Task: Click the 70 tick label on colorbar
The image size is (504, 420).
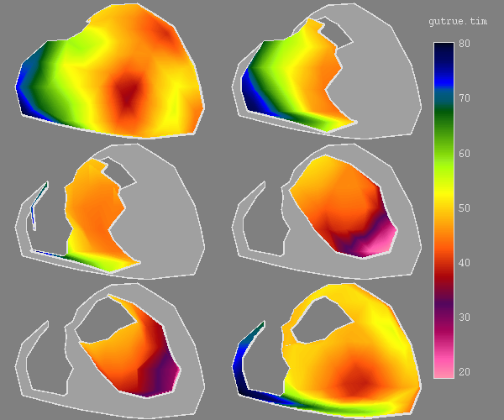Action: [465, 99]
